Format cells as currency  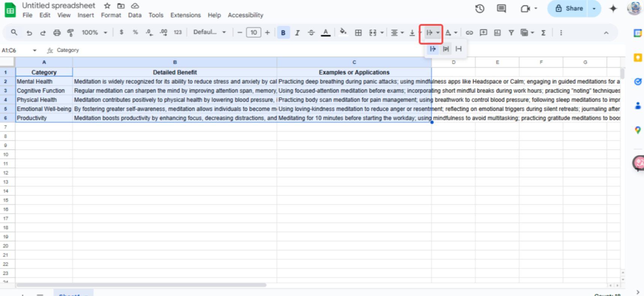(x=121, y=32)
